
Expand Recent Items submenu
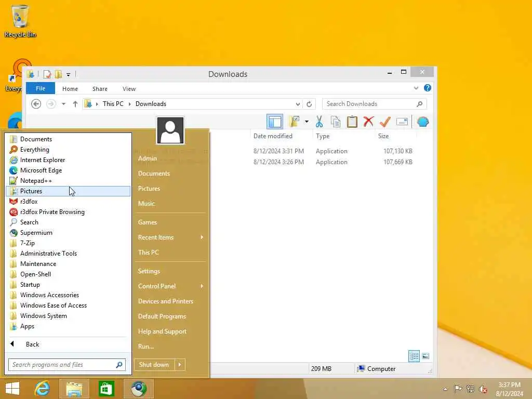pos(171,237)
